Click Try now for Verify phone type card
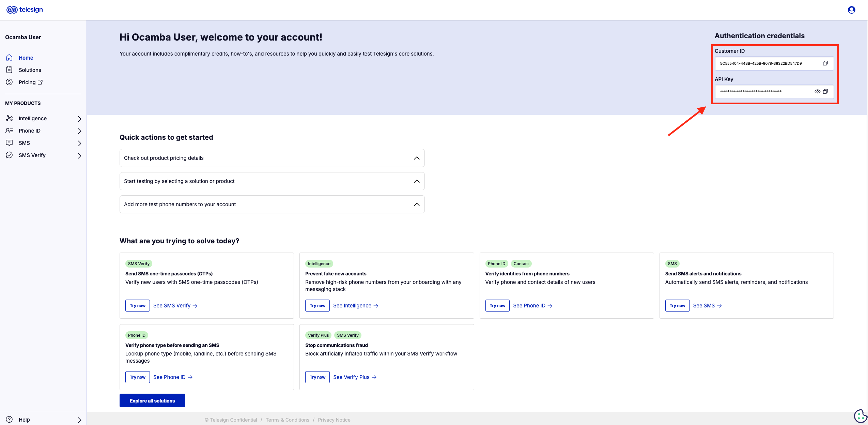 point(138,377)
